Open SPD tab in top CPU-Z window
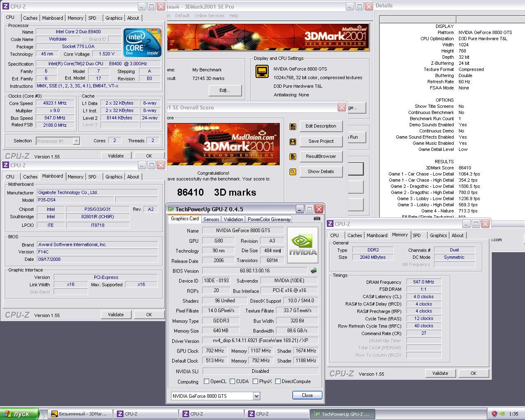The height and width of the screenshot is (420, 525). pos(92,18)
